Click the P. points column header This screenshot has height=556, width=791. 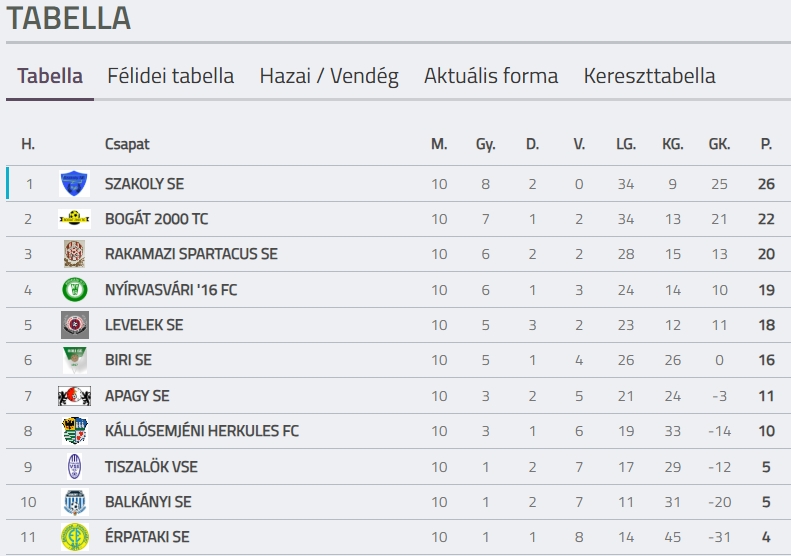click(x=766, y=144)
